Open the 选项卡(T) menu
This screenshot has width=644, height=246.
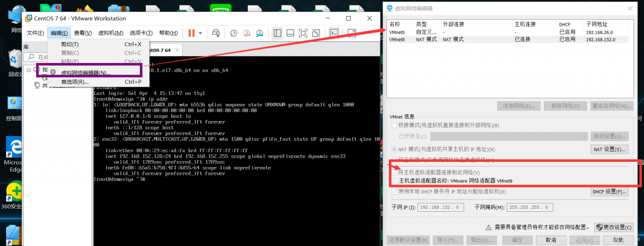141,33
